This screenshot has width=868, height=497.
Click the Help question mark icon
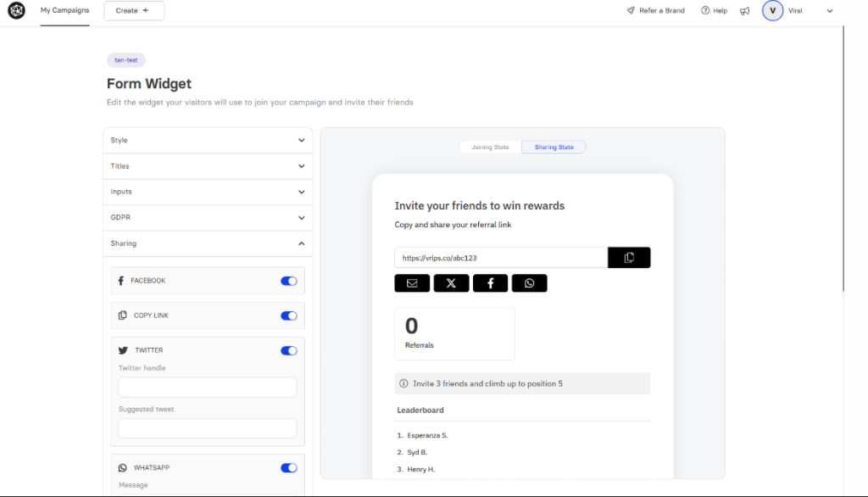[705, 10]
